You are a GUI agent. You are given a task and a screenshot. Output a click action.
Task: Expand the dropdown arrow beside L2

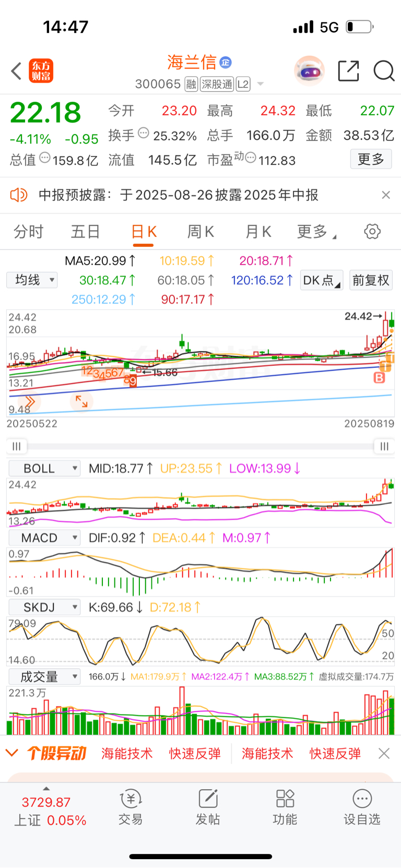pos(261,84)
